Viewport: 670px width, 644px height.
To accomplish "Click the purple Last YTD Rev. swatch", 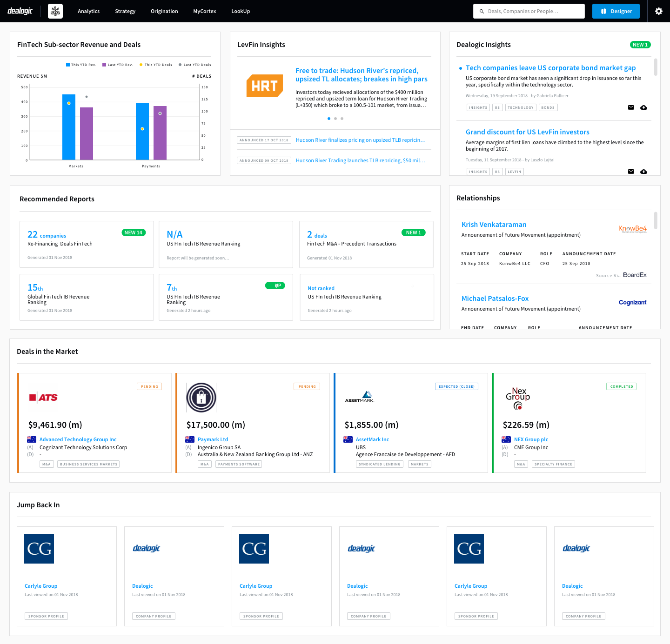I will (104, 65).
